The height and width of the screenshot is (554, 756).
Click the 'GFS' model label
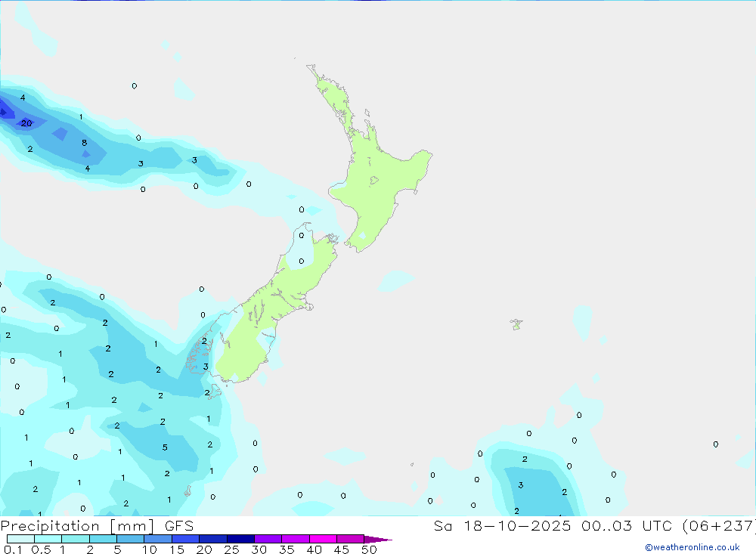click(179, 526)
